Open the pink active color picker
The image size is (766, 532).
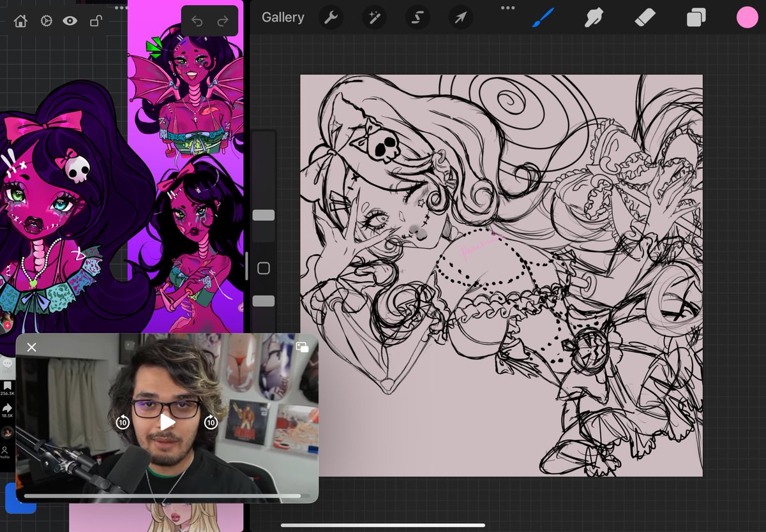click(x=747, y=17)
